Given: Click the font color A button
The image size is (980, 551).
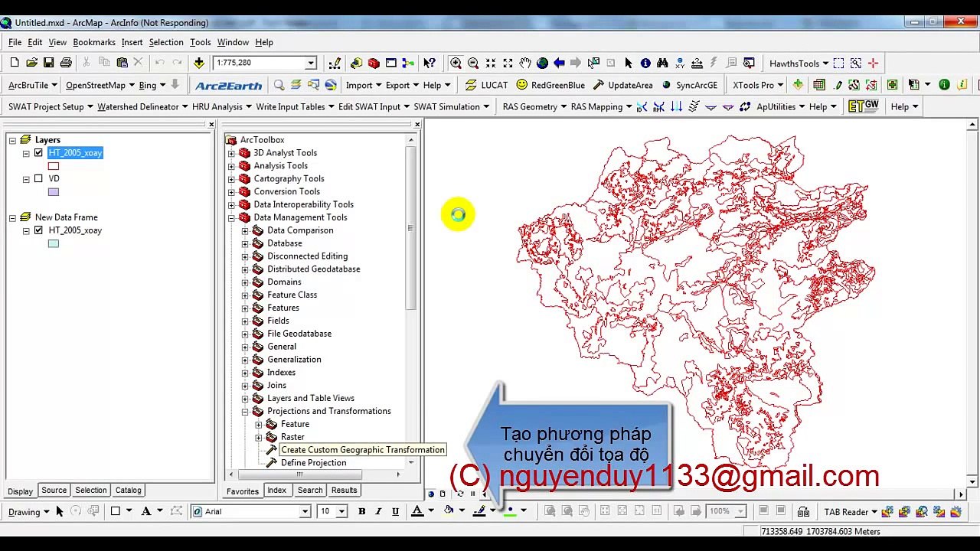Looking at the screenshot, I should [417, 511].
